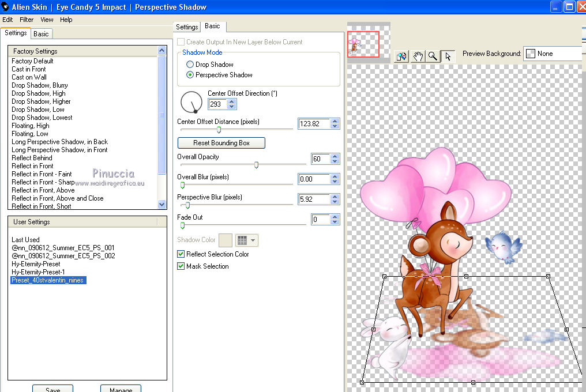Decrease Fade Out value

(x=335, y=222)
